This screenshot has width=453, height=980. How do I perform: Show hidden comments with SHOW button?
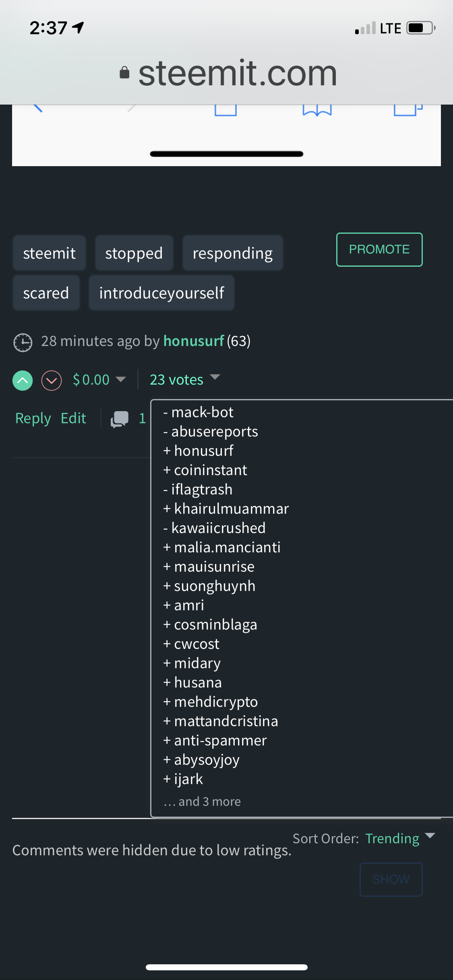[391, 879]
